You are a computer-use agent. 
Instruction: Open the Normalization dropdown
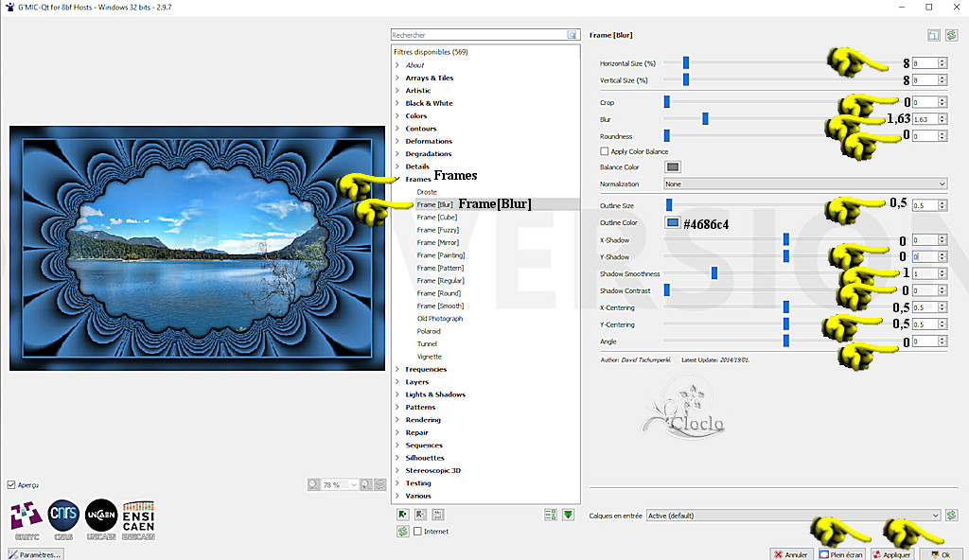(805, 184)
